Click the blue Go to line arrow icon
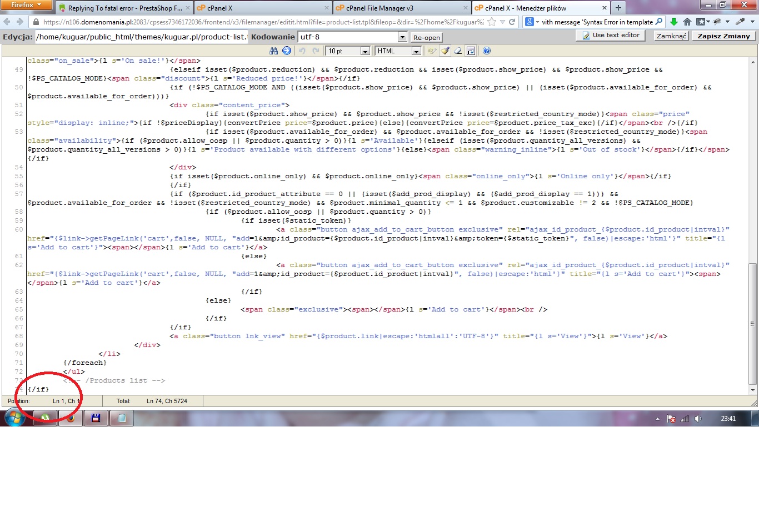759x532 pixels. pyautogui.click(x=287, y=51)
